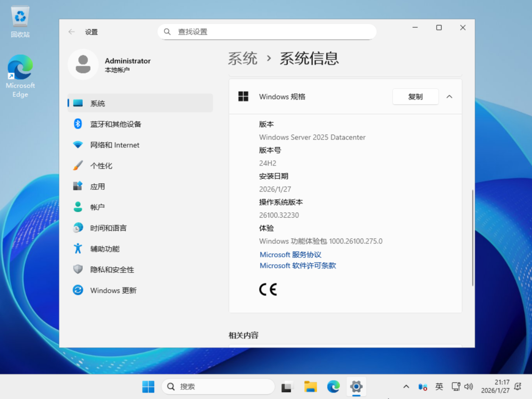532x399 pixels.
Task: Click the Windows Server 2025 Datacenter text
Action: [x=312, y=137]
